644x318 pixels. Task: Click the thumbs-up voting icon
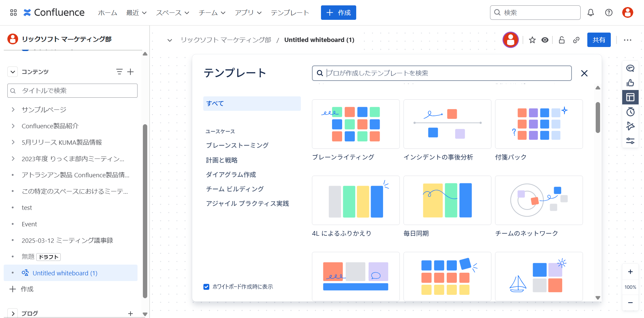click(x=630, y=83)
